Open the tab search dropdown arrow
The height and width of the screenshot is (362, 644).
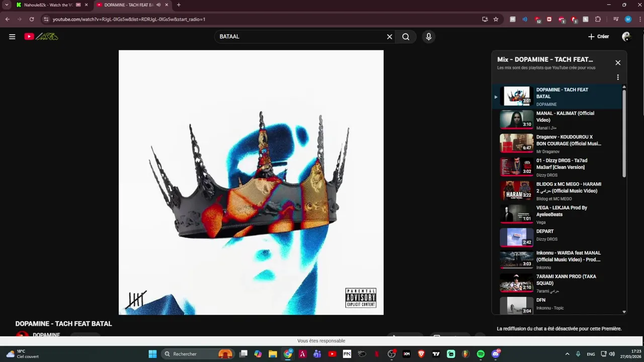[7, 5]
